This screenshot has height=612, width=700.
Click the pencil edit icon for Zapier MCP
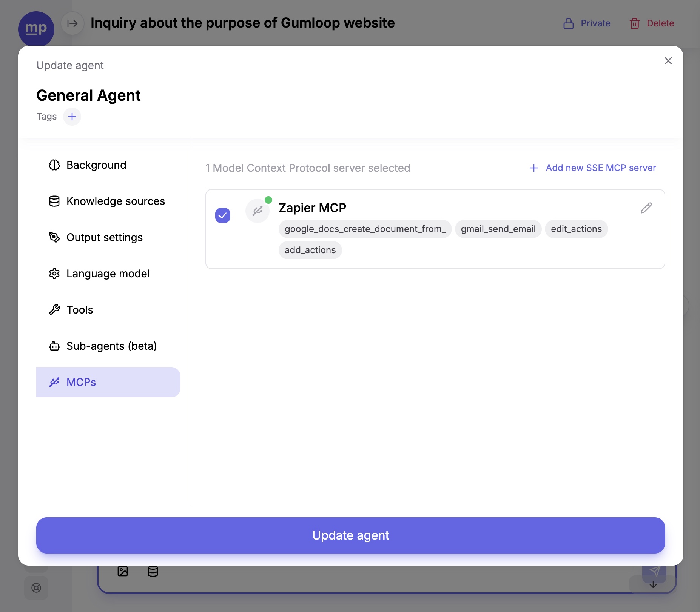646,208
